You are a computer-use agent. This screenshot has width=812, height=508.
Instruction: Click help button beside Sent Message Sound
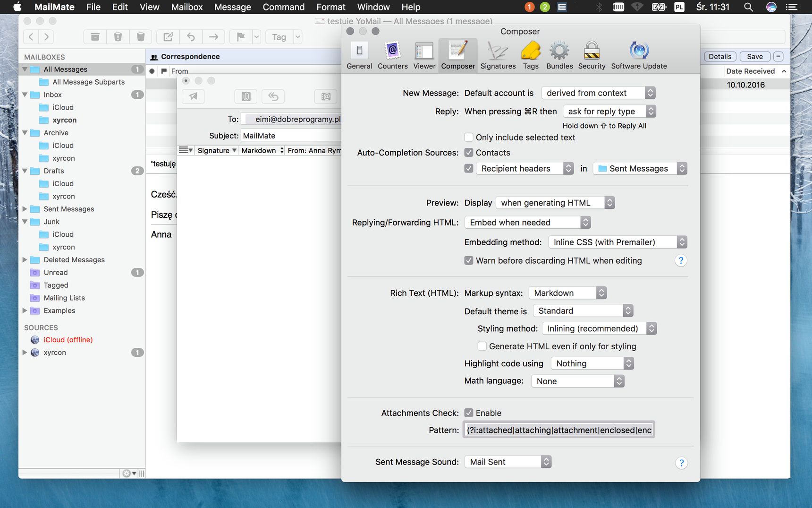[681, 463]
